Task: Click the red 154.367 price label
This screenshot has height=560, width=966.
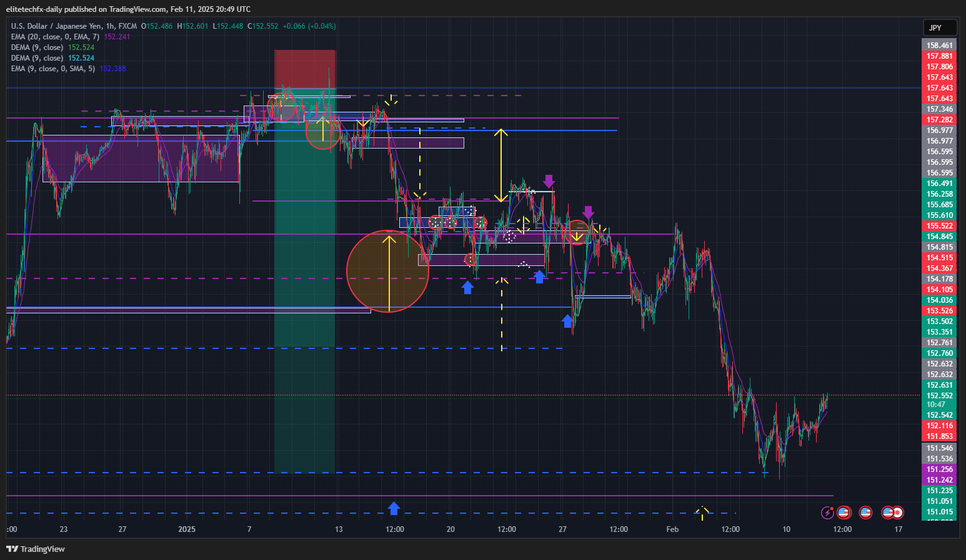Action: point(939,268)
